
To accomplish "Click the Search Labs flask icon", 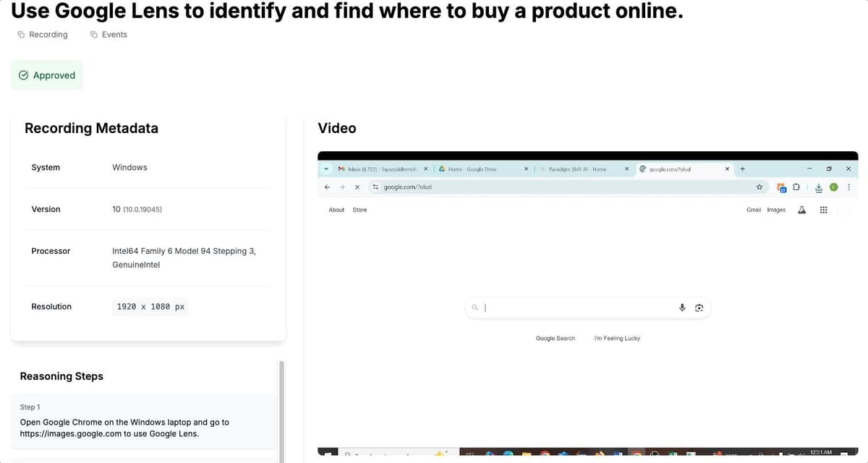I will pos(801,210).
